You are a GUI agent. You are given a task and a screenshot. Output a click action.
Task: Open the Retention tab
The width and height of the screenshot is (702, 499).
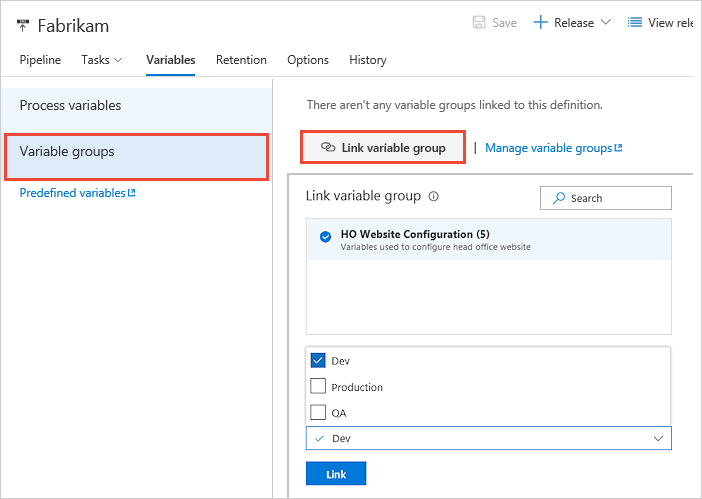tap(241, 60)
